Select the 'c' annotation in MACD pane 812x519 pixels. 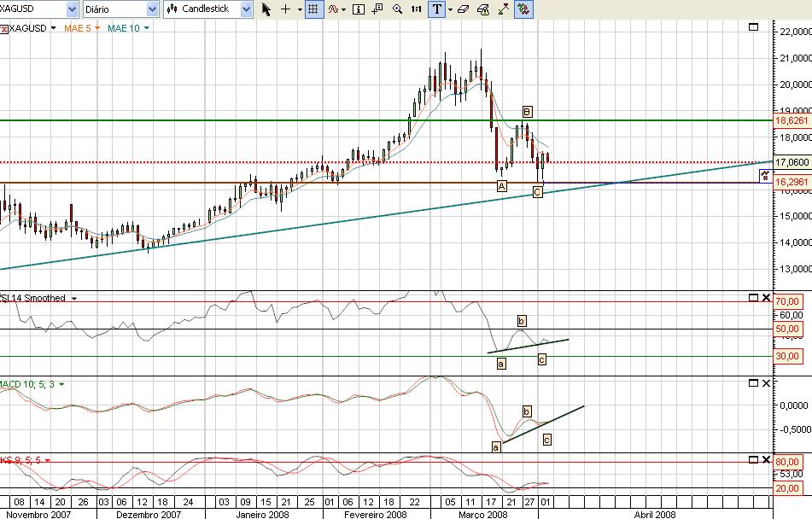point(546,440)
